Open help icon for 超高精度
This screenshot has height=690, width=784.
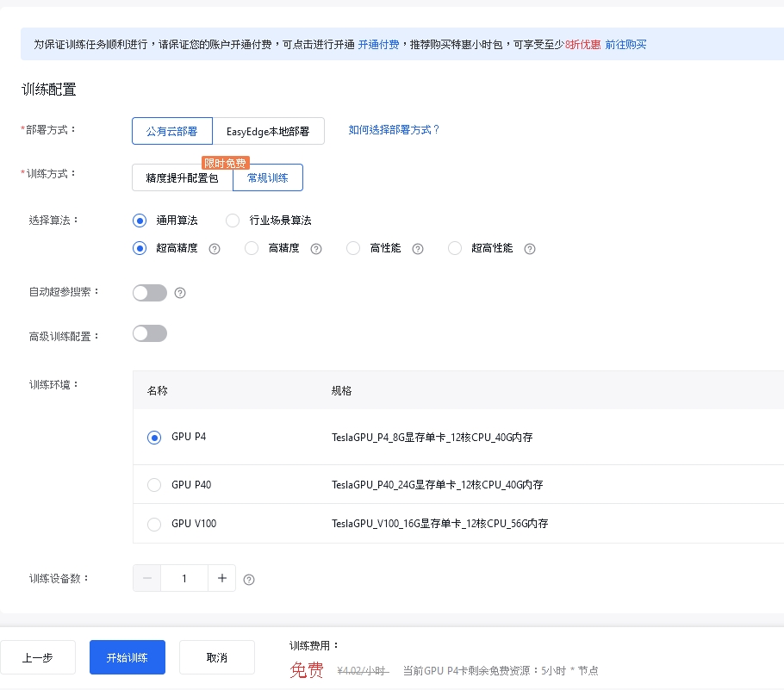[215, 248]
